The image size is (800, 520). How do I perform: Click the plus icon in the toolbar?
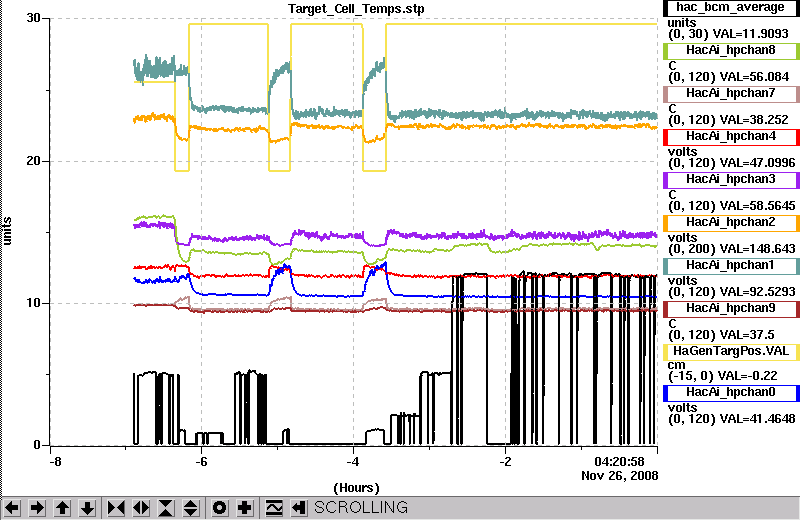coord(245,508)
